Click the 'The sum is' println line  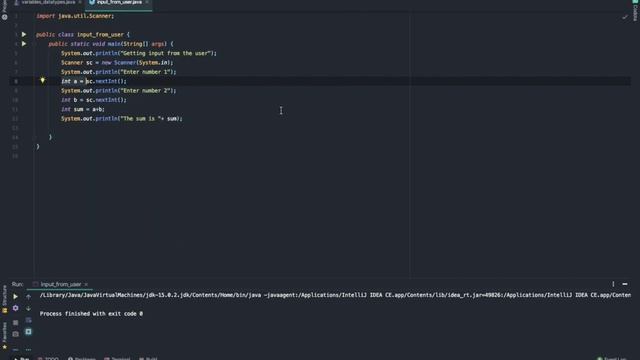[x=122, y=118]
